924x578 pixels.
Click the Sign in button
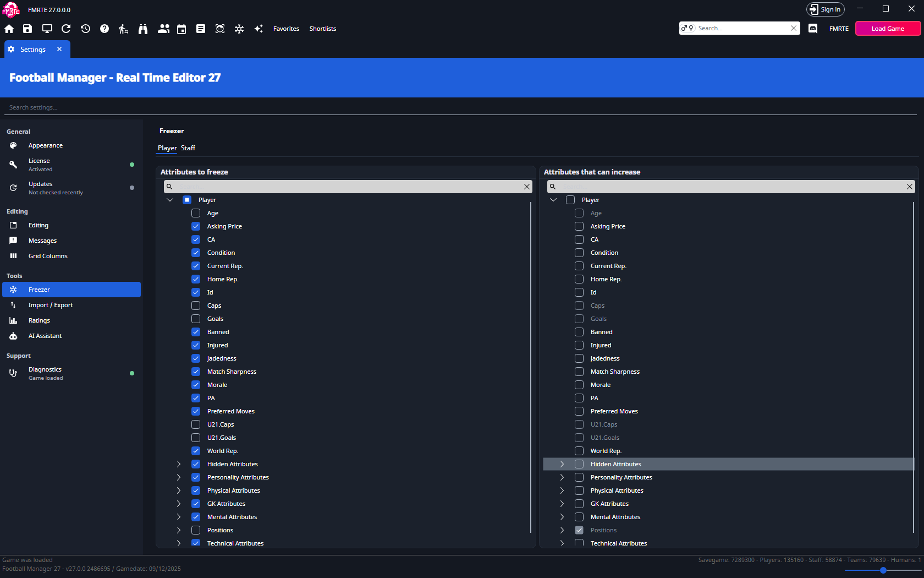[825, 9]
